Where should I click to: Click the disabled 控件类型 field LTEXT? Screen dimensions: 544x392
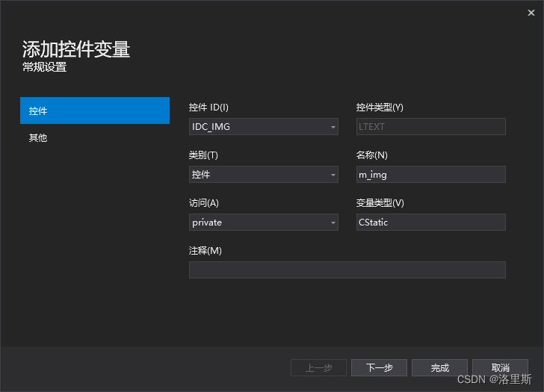tap(430, 126)
